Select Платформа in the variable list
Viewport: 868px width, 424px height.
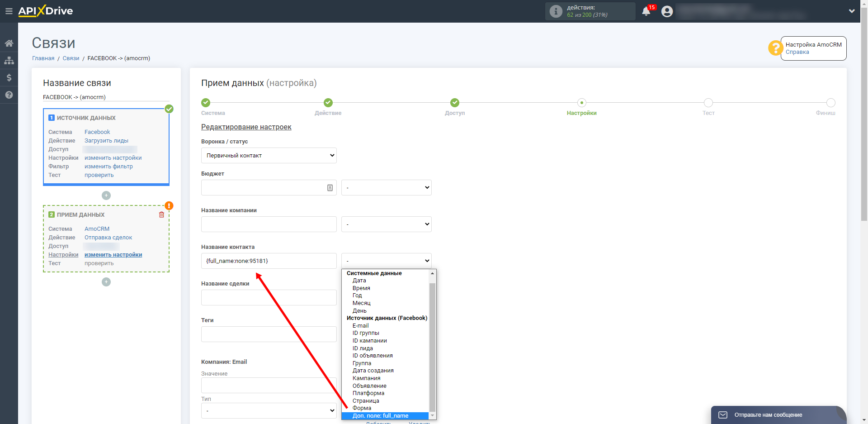click(368, 393)
